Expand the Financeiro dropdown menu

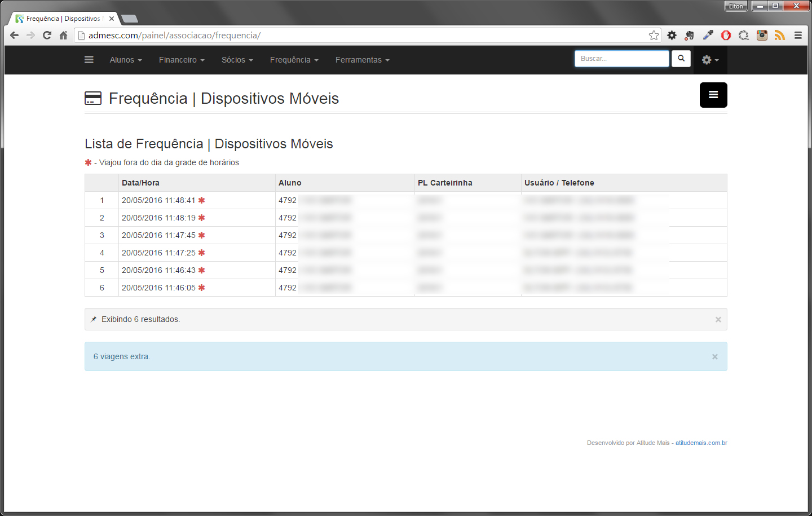[181, 60]
